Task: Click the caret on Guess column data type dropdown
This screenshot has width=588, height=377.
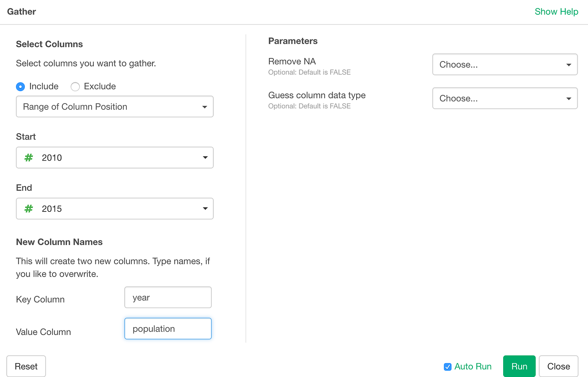Action: pos(570,98)
